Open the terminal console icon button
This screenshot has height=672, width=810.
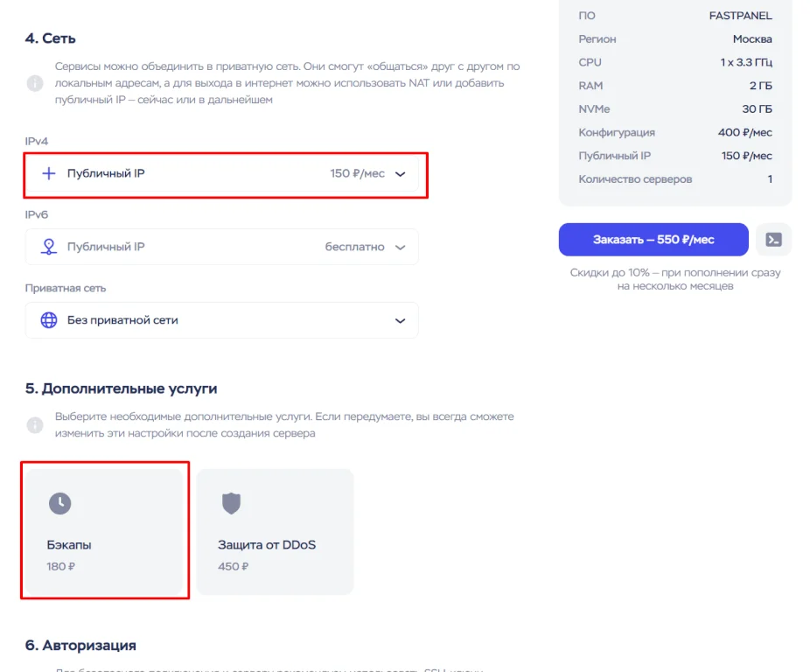point(773,240)
